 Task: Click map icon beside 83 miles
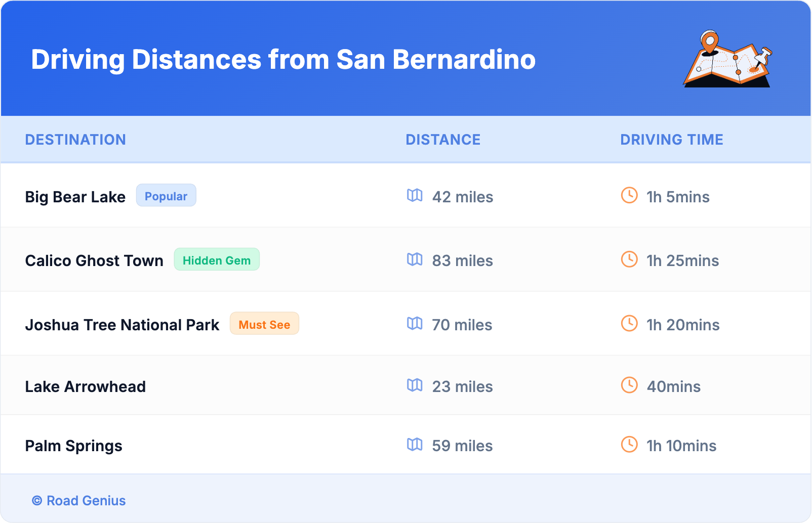[x=415, y=259]
